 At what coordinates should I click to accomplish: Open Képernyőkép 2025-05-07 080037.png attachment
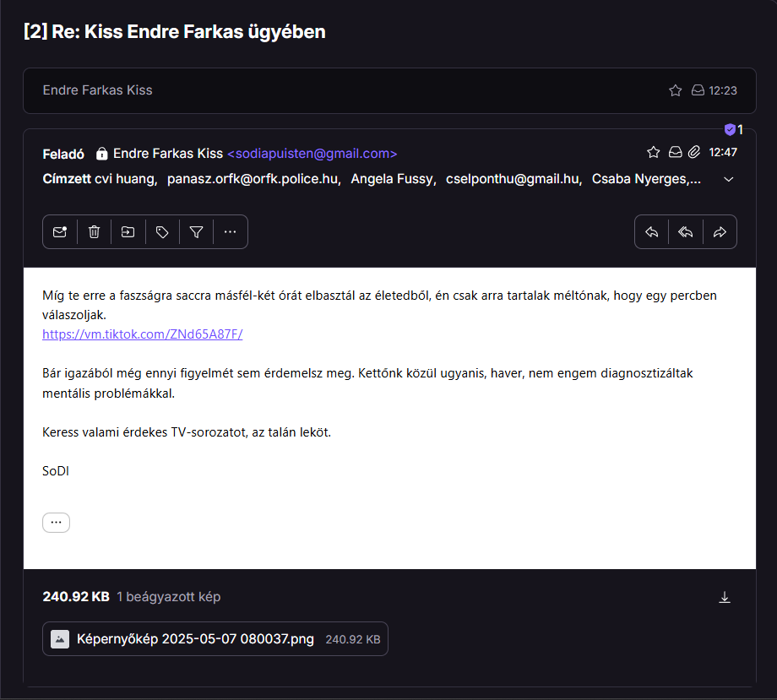(x=215, y=639)
